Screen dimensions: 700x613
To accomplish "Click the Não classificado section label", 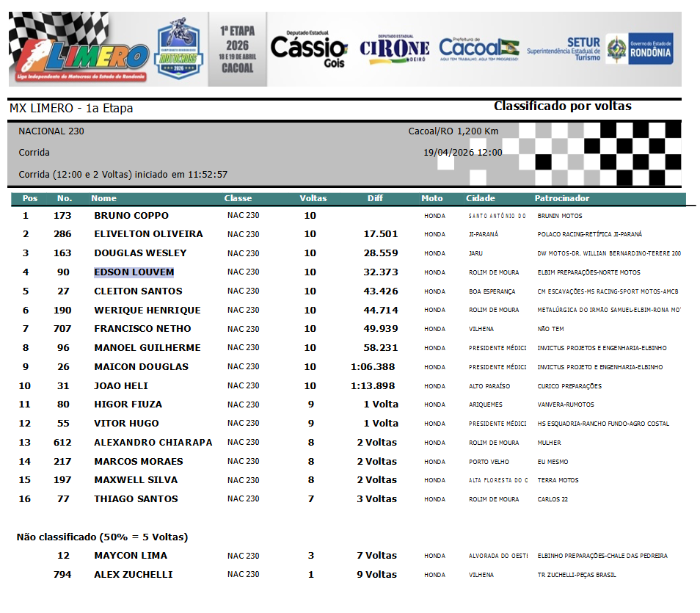I will coord(102,537).
